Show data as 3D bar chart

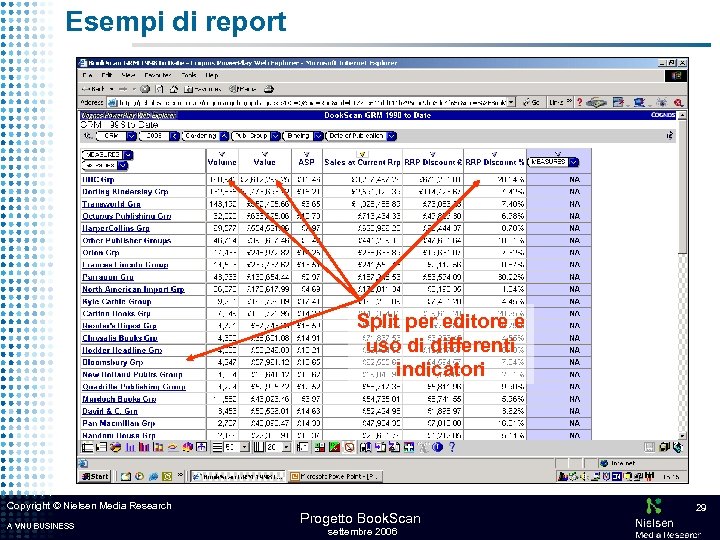point(187,447)
